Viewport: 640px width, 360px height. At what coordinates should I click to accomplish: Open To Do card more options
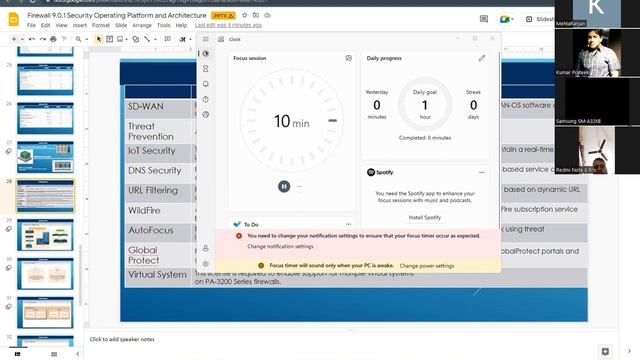coord(348,224)
